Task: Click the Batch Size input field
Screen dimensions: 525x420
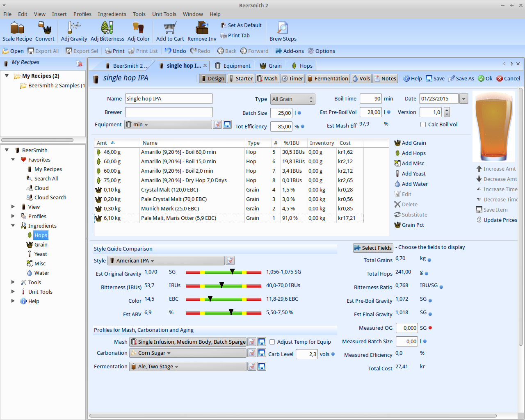Action: (281, 113)
